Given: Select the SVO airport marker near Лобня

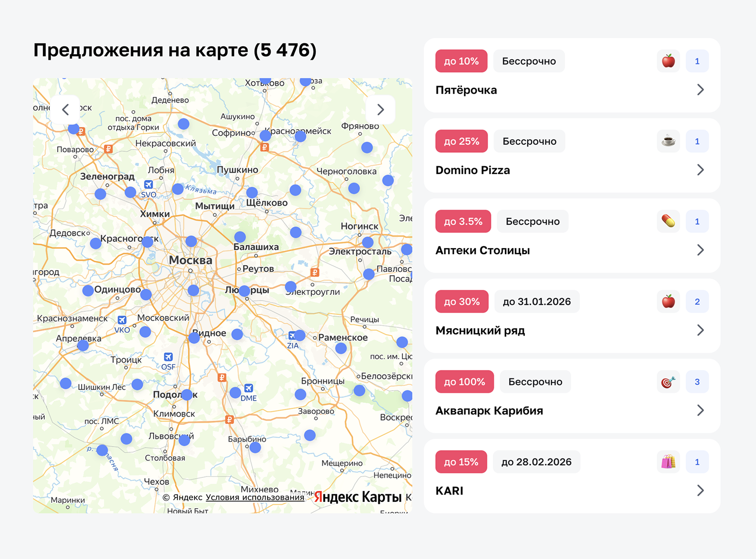Looking at the screenshot, I should 148,184.
